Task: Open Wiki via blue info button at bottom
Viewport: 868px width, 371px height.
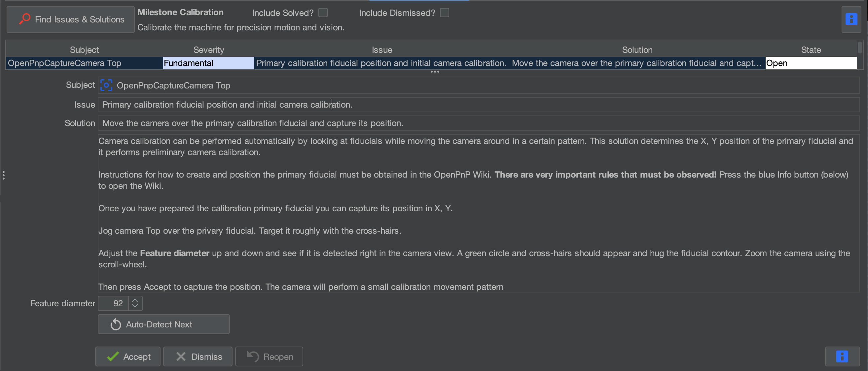Action: (x=842, y=356)
